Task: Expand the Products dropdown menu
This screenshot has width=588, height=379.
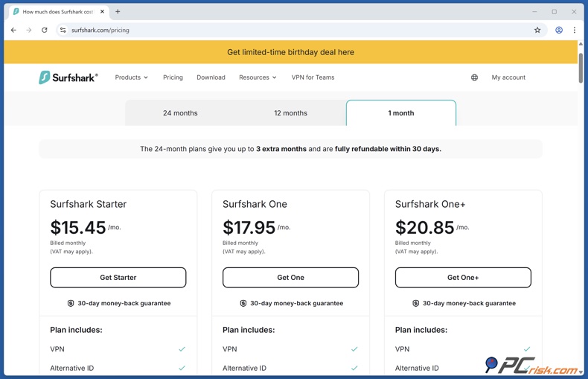Action: pos(131,77)
